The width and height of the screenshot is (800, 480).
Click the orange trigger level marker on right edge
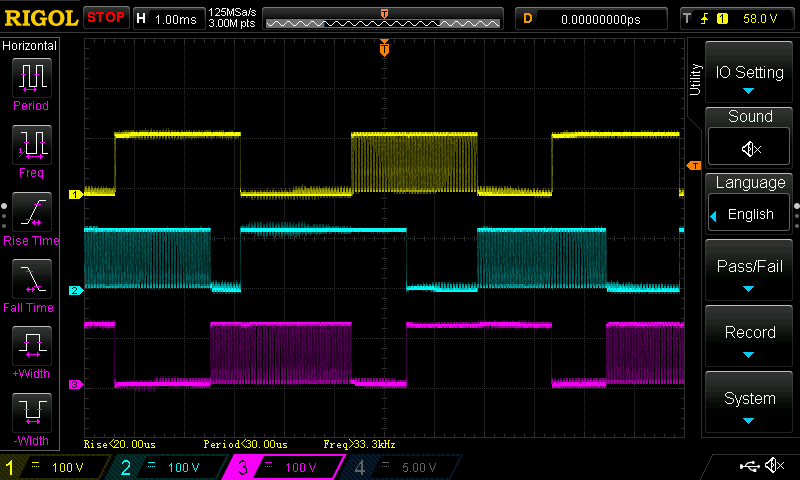(694, 166)
